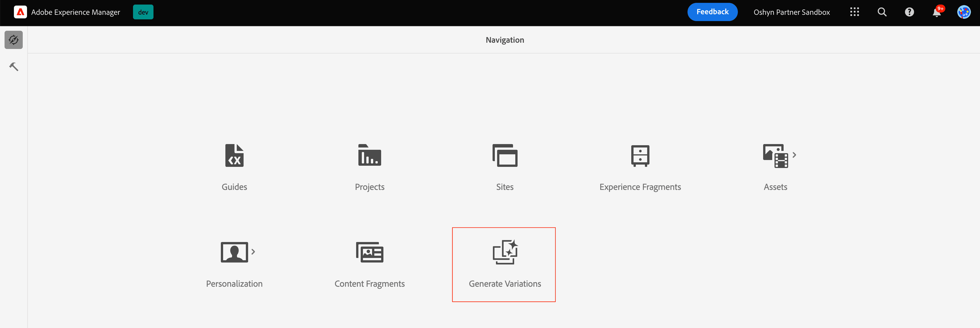Navigate to the Projects module
980x328 pixels.
369,167
